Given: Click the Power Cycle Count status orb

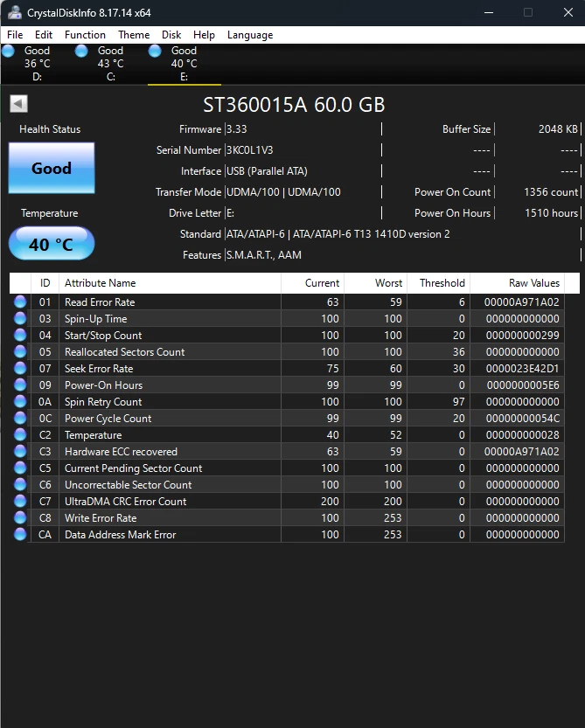Looking at the screenshot, I should coord(20,419).
